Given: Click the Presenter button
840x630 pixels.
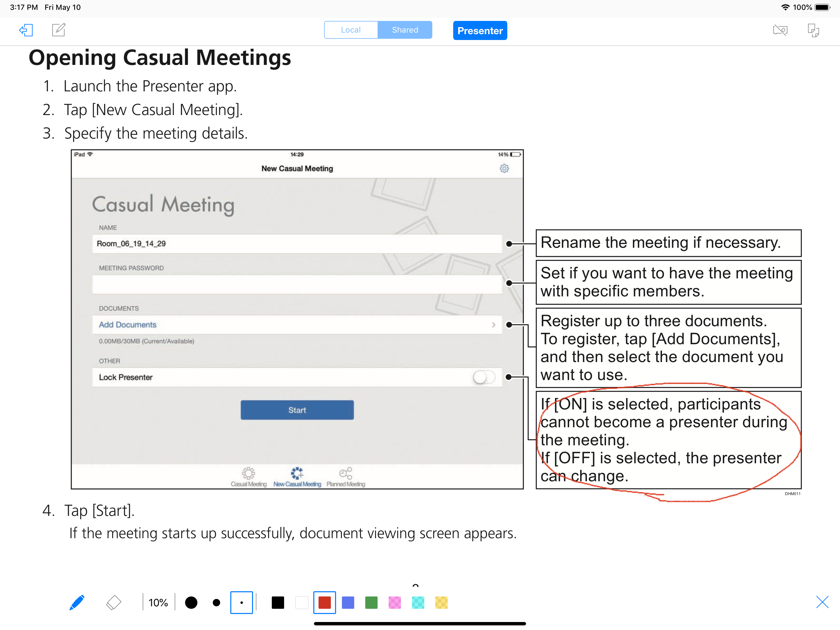Looking at the screenshot, I should (480, 30).
